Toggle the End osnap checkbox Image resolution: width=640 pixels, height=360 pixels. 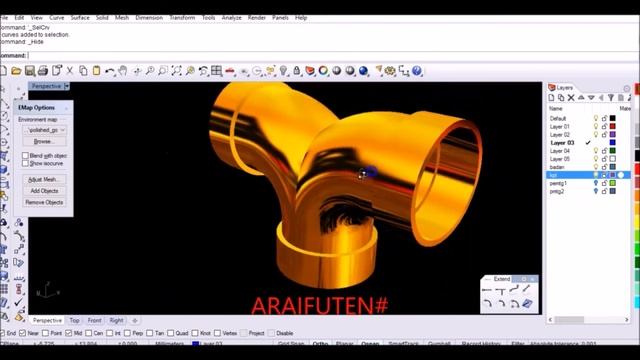[2, 333]
